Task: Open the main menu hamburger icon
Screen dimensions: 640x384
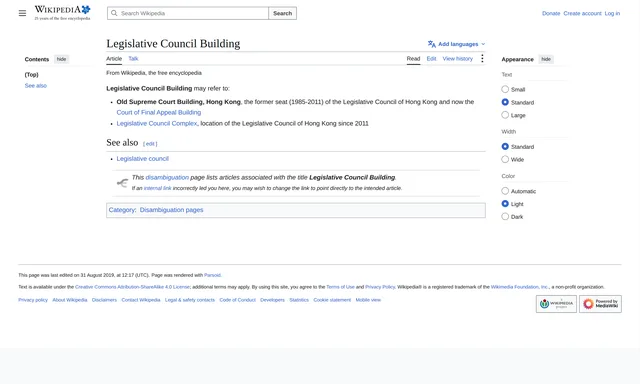Action: coord(22,13)
